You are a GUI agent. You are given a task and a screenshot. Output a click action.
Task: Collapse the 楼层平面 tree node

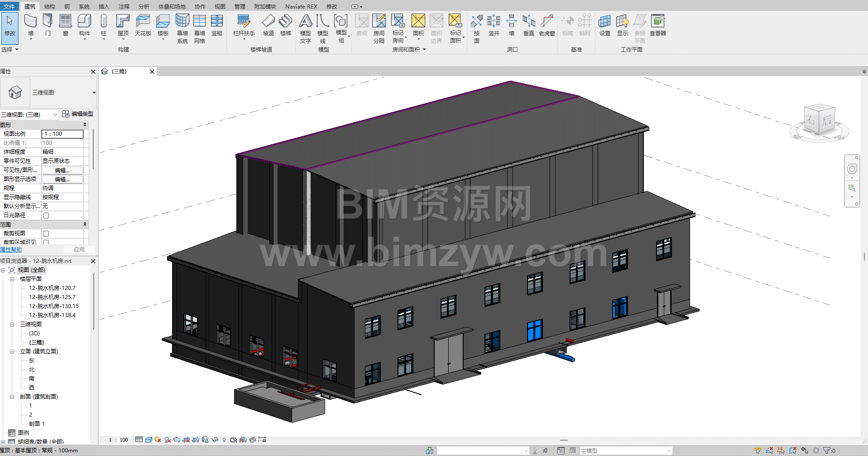click(12, 279)
